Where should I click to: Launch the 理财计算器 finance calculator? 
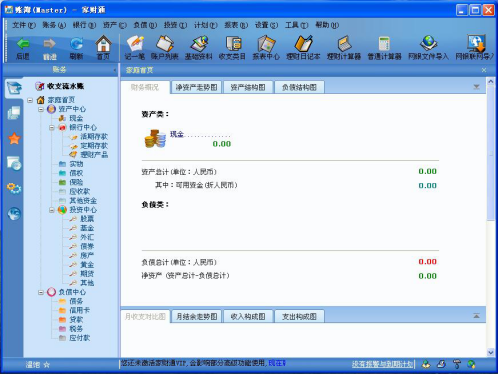click(344, 44)
